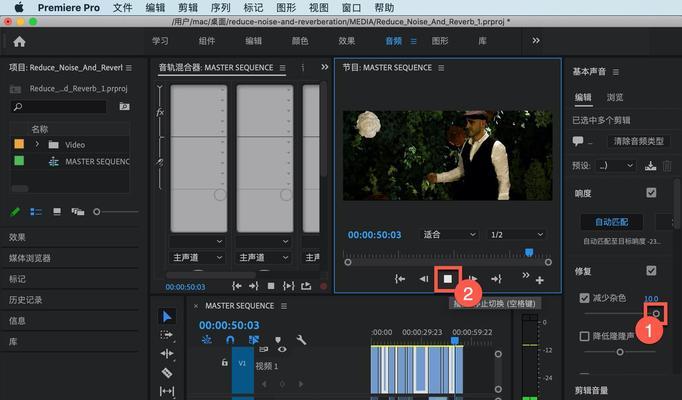
Task: Open the 1/2 playback resolution dropdown
Action: 516,235
